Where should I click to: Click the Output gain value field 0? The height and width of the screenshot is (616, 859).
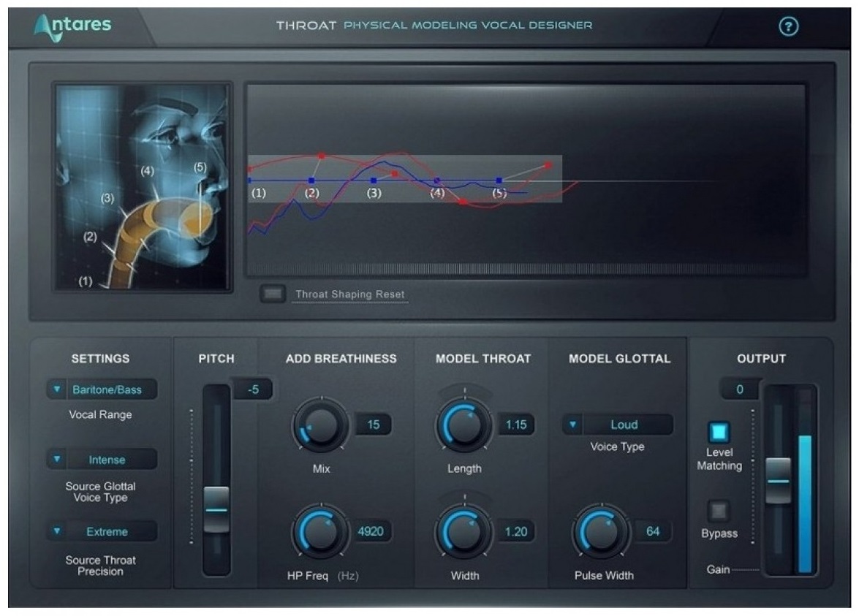(740, 389)
